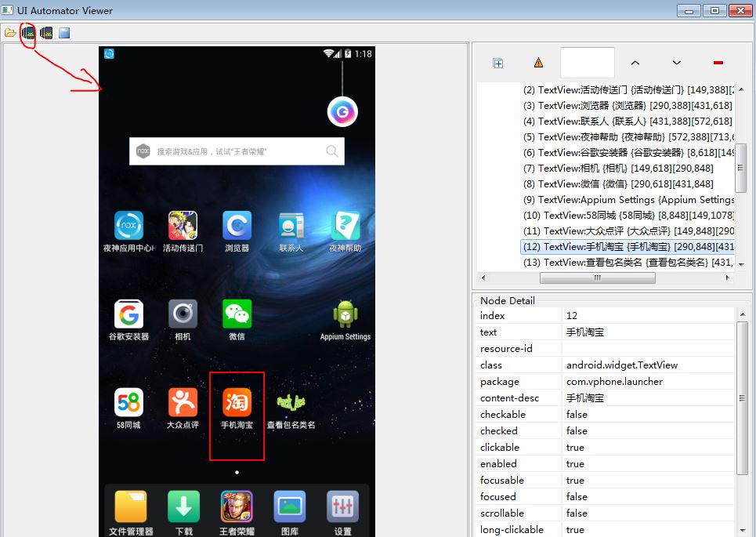Tap the 夜神帮助 help app icon
This screenshot has width=756, height=537.
(345, 225)
